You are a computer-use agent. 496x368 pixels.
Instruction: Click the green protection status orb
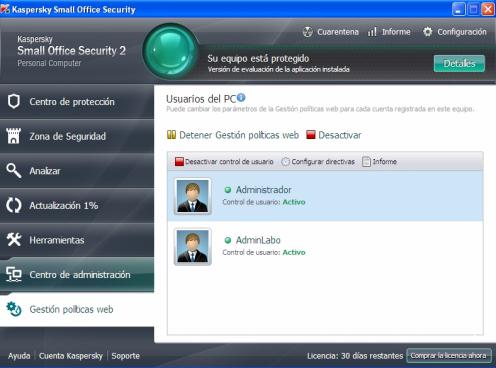tap(171, 51)
